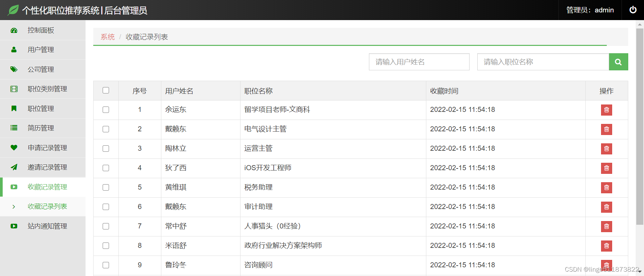
Task: Delete the record for 余运东
Action: point(606,110)
